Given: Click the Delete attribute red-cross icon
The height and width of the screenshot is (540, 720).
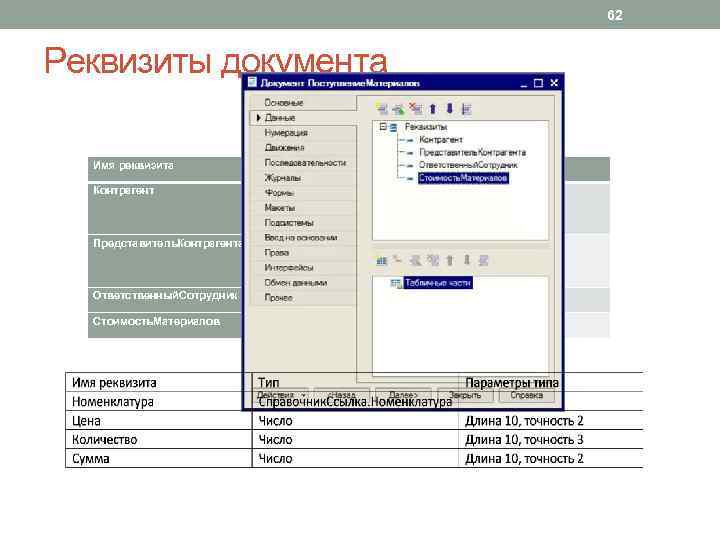Looking at the screenshot, I should (x=416, y=108).
